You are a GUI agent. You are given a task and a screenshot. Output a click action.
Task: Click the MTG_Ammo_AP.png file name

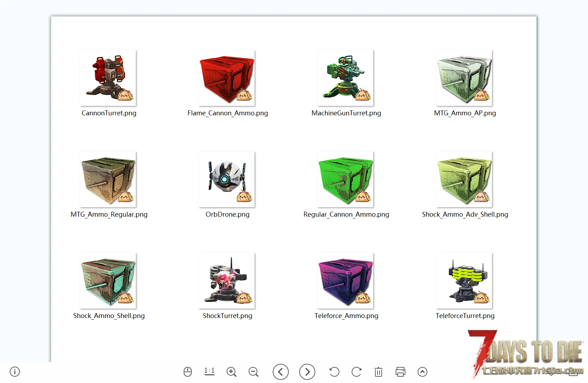[465, 113]
